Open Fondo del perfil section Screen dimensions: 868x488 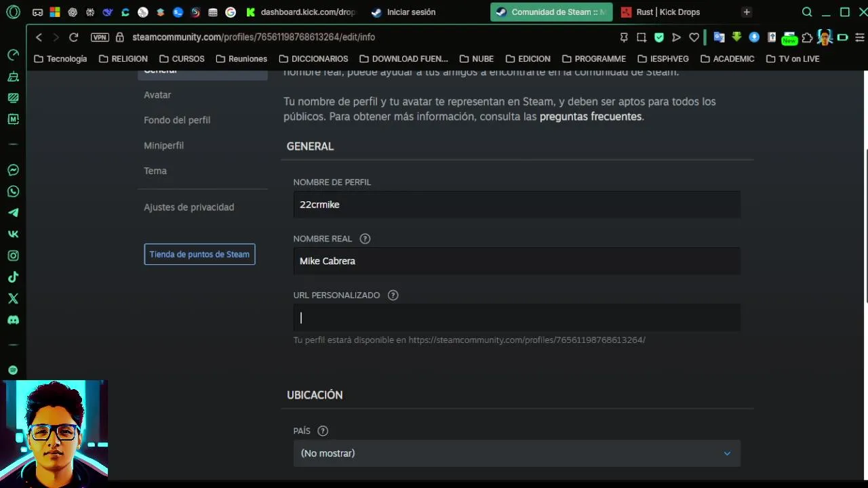177,120
